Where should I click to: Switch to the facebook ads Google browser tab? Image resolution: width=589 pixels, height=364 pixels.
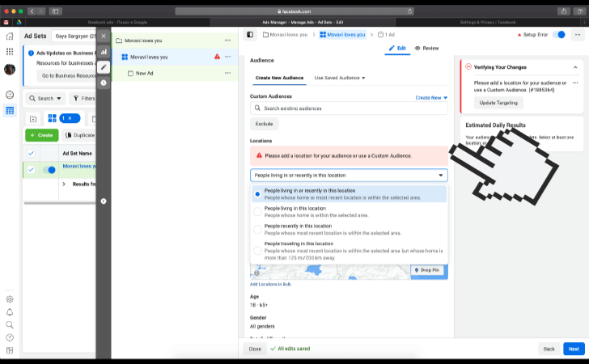(117, 22)
